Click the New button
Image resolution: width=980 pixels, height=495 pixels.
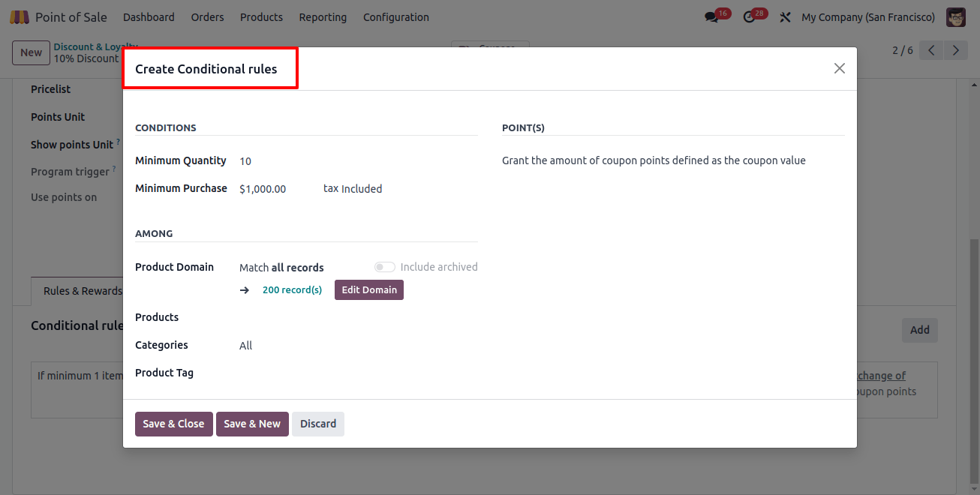coord(31,52)
